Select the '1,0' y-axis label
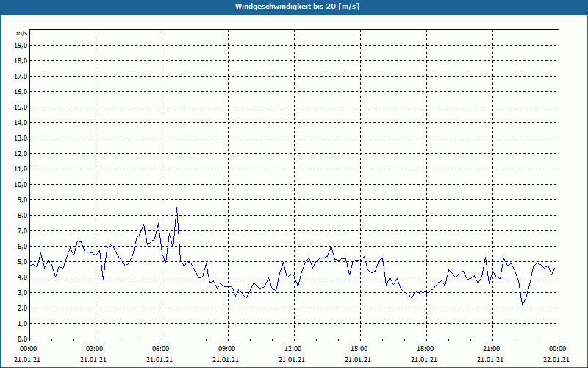 point(23,323)
